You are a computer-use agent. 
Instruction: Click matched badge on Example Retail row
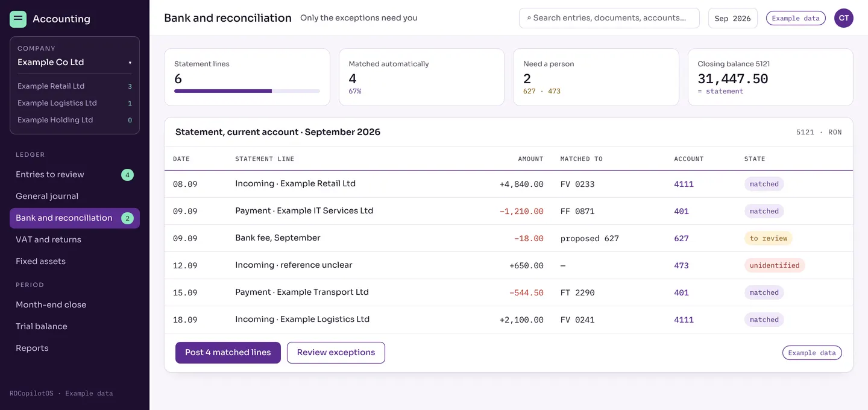click(764, 184)
